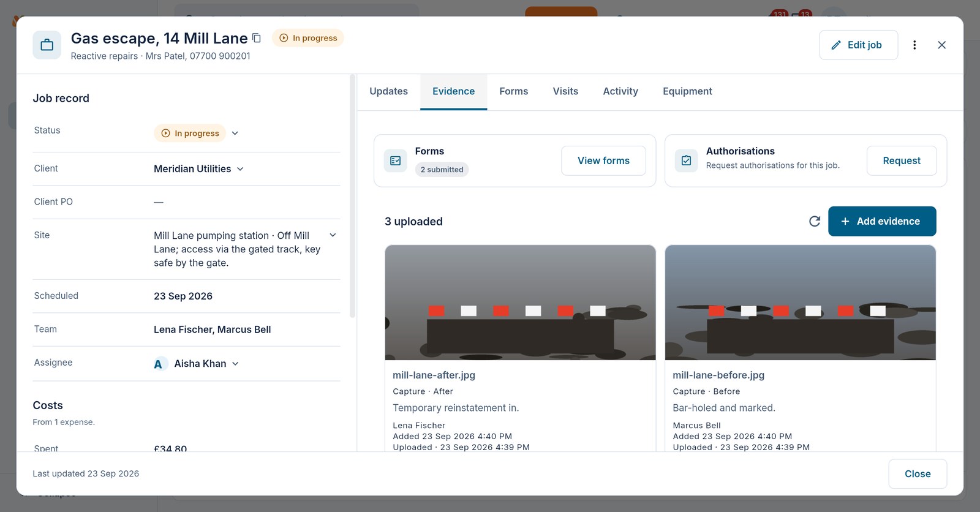Click the team Lena Fischer, Marcus Bell
Screen dimensions: 980x512
click(212, 329)
